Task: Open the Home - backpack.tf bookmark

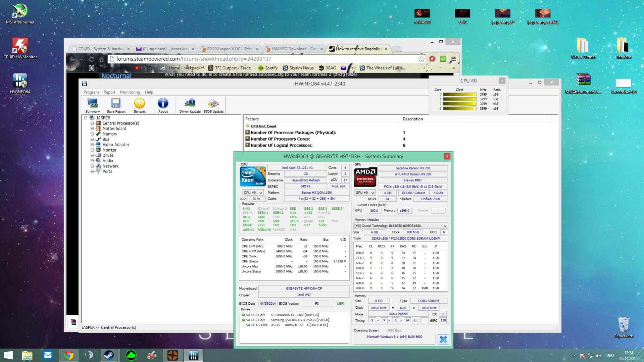Action: pyautogui.click(x=182, y=68)
